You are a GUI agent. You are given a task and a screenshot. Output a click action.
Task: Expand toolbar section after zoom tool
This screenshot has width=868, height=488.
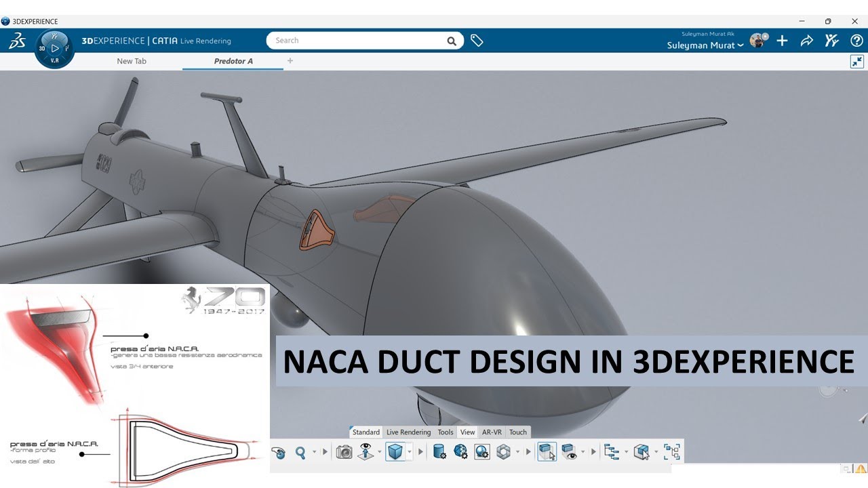pyautogui.click(x=325, y=452)
